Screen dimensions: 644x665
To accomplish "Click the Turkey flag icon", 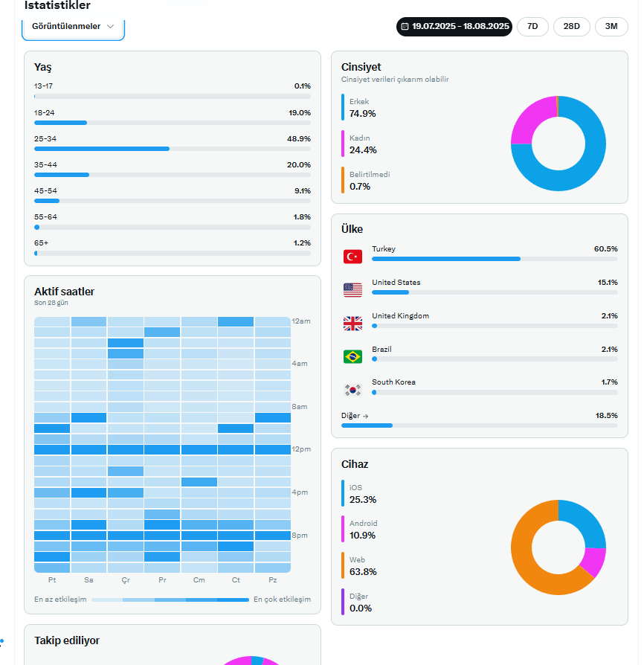I will pyautogui.click(x=352, y=257).
